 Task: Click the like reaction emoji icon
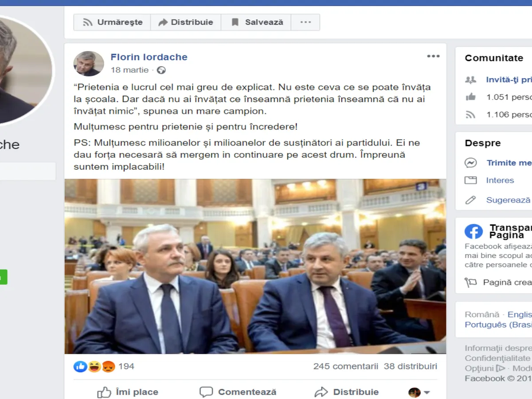tap(80, 366)
